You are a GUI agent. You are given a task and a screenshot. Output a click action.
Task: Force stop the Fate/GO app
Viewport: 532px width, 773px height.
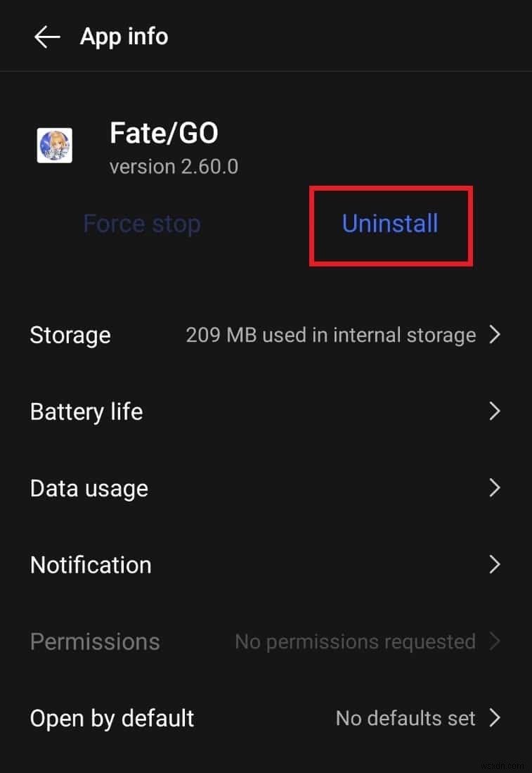coord(142,224)
